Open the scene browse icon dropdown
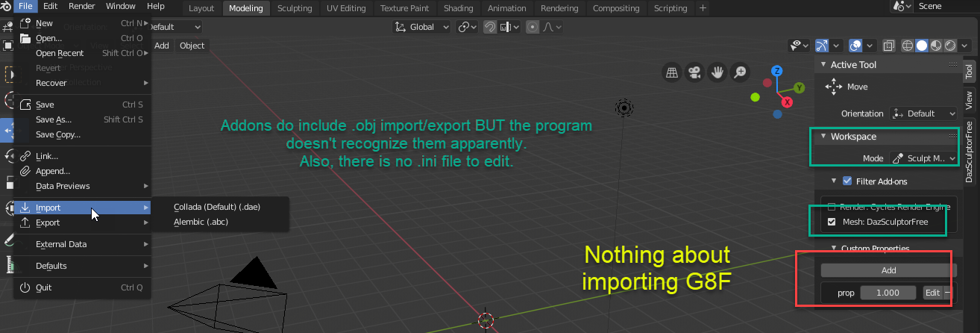 (902, 6)
